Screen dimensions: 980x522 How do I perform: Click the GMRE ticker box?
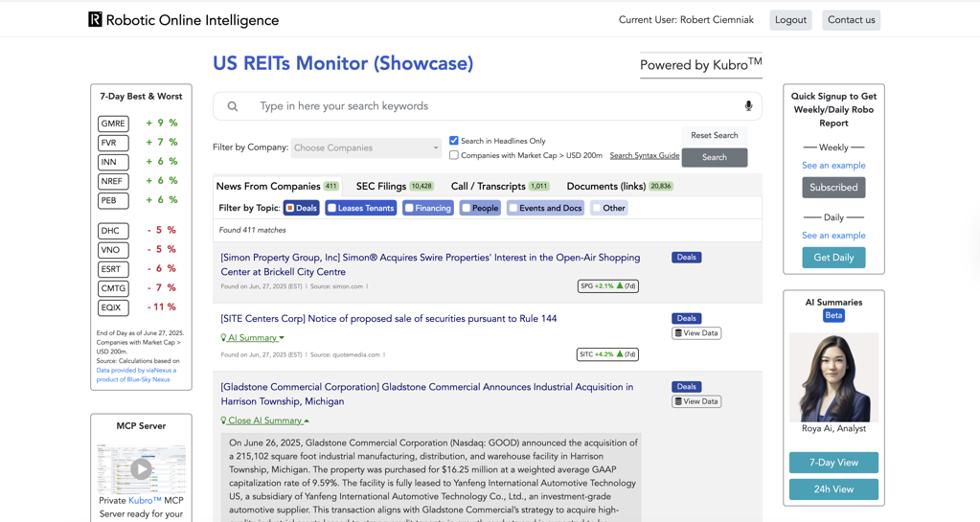coord(113,124)
